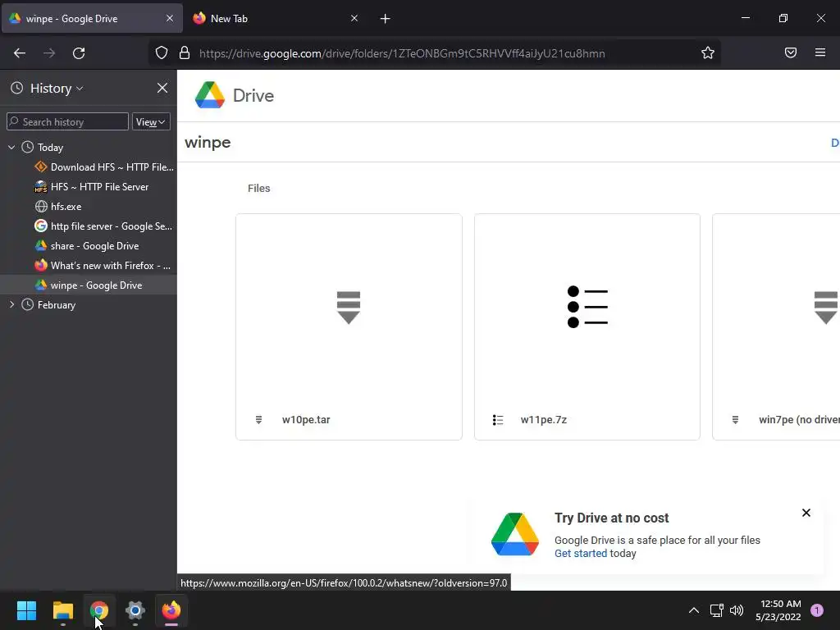Go back to the previous page
The height and width of the screenshot is (630, 840).
point(20,53)
